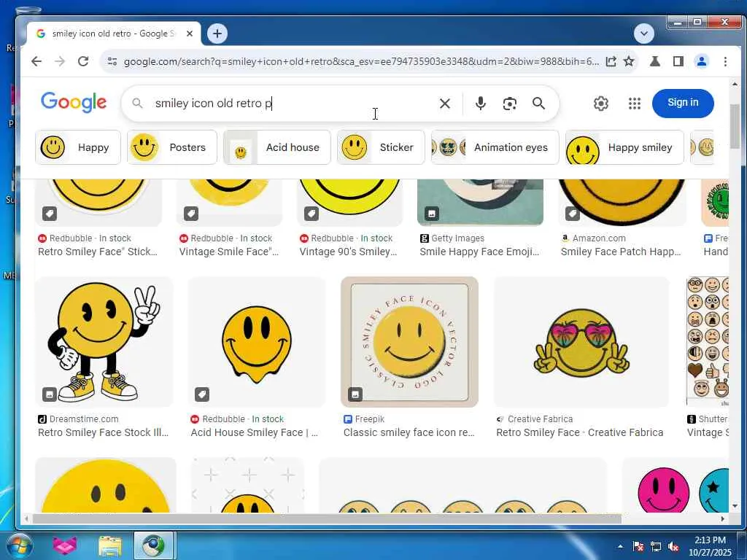
Task: Open Acid House Smiley Face title link
Action: coord(255,433)
